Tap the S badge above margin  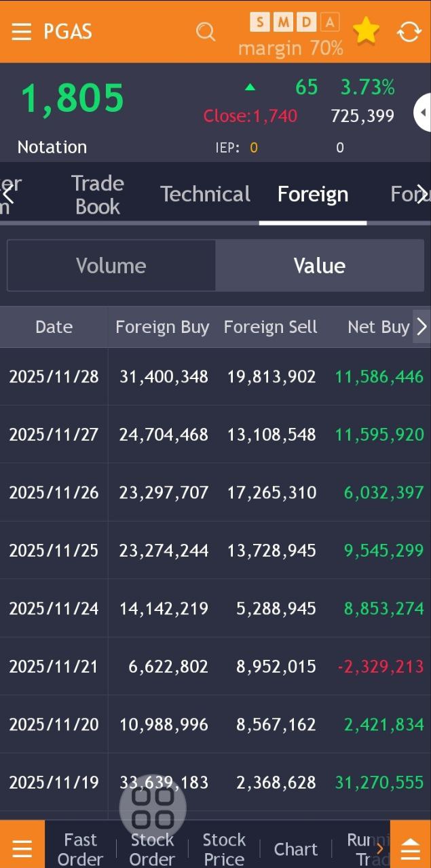[260, 22]
